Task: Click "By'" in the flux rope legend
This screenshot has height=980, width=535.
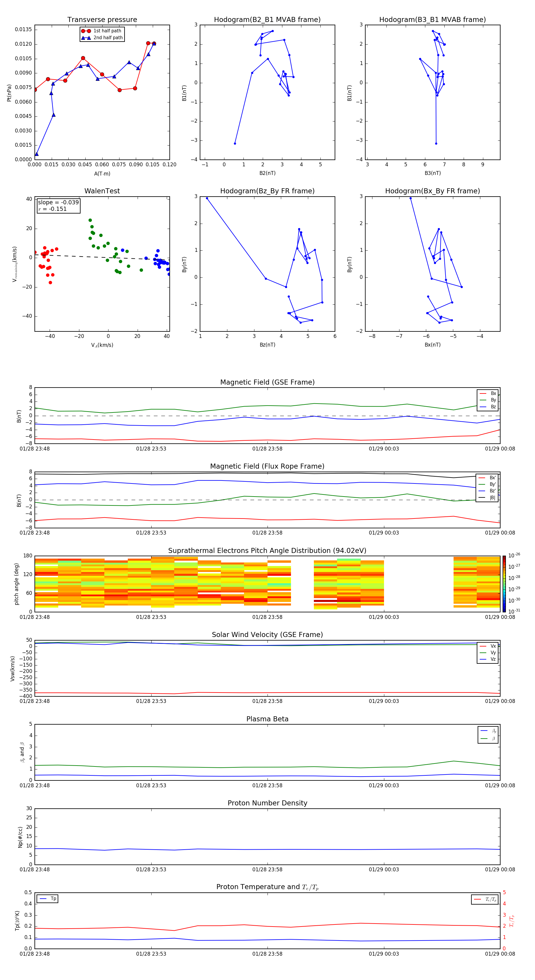Action: [488, 484]
